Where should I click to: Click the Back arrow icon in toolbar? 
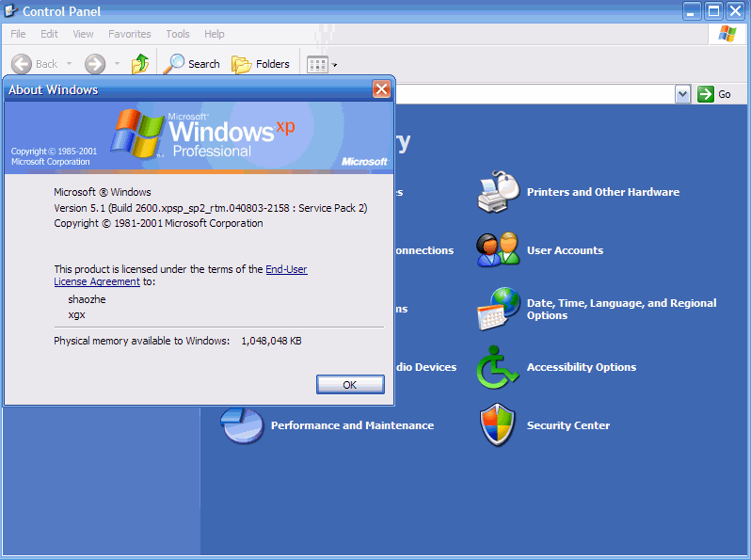click(21, 64)
